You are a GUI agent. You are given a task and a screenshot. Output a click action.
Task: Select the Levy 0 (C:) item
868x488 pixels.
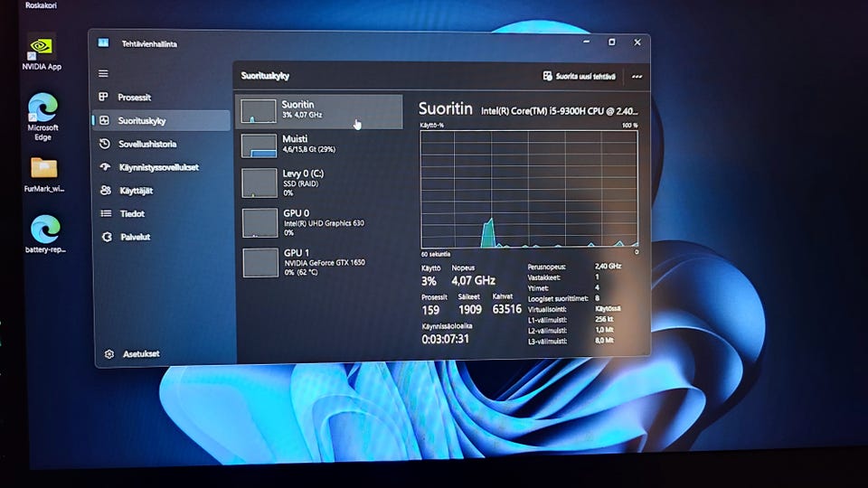pos(320,183)
